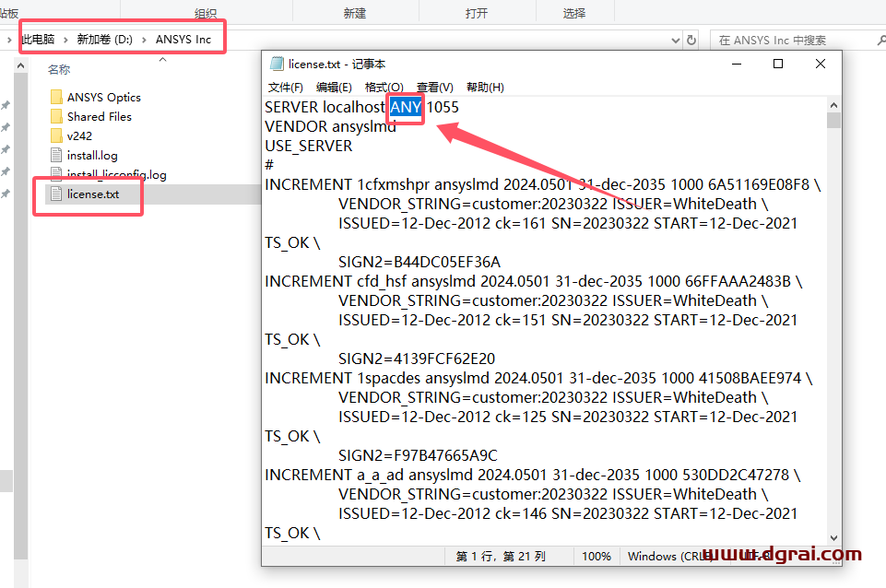The height and width of the screenshot is (588, 886).
Task: Click INCREMENT 1spacdes line
Action: [538, 378]
